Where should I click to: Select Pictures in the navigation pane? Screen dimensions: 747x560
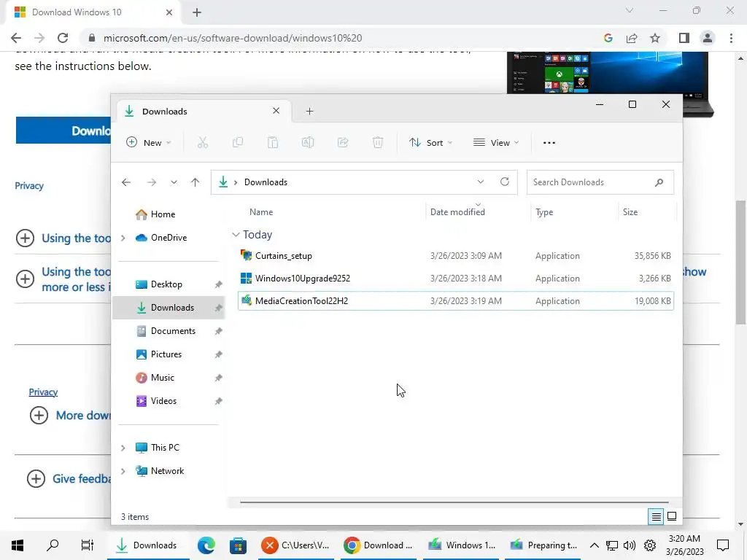[168, 354]
